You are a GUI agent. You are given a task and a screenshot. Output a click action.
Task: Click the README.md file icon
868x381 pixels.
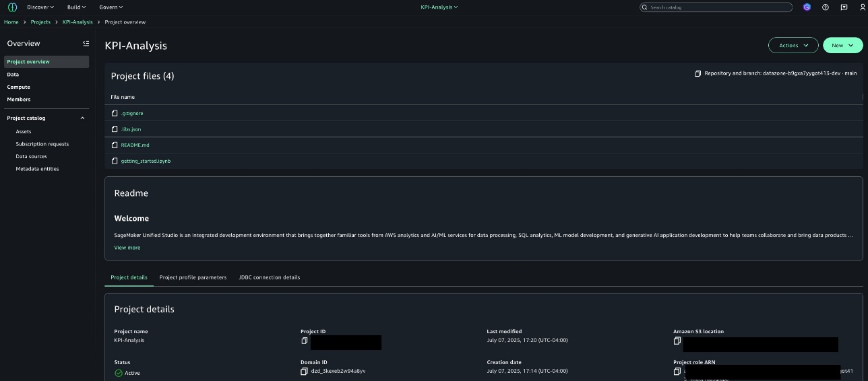point(115,145)
